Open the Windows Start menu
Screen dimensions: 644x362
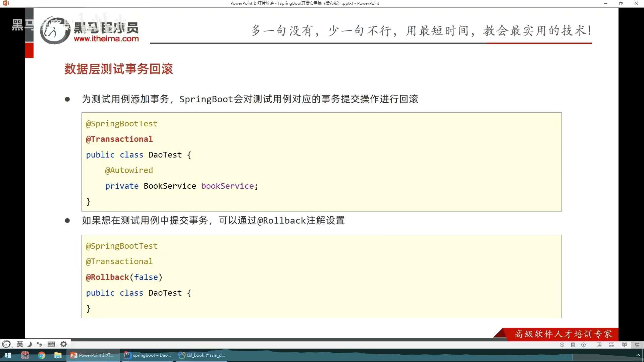click(x=8, y=355)
